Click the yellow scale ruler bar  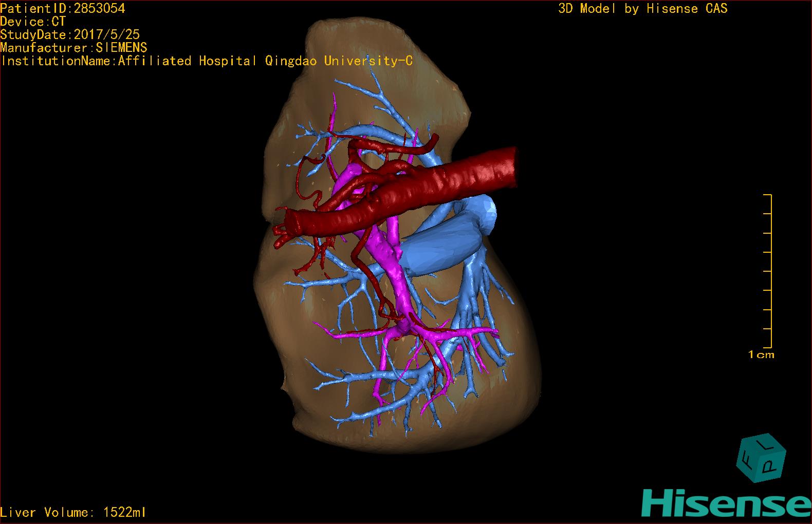(x=768, y=271)
